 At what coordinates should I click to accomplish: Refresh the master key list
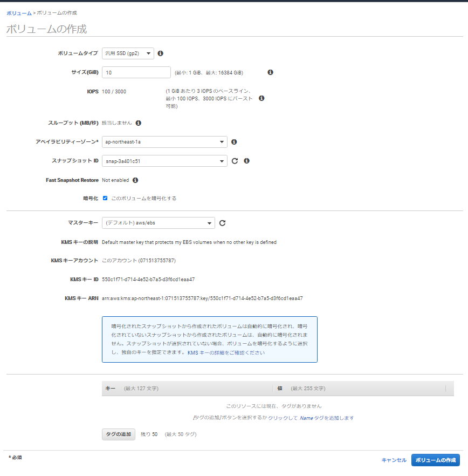(222, 223)
